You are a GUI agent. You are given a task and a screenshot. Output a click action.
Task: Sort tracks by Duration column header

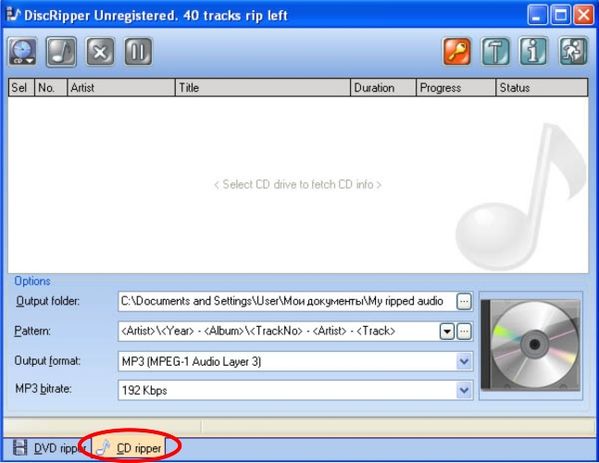383,87
